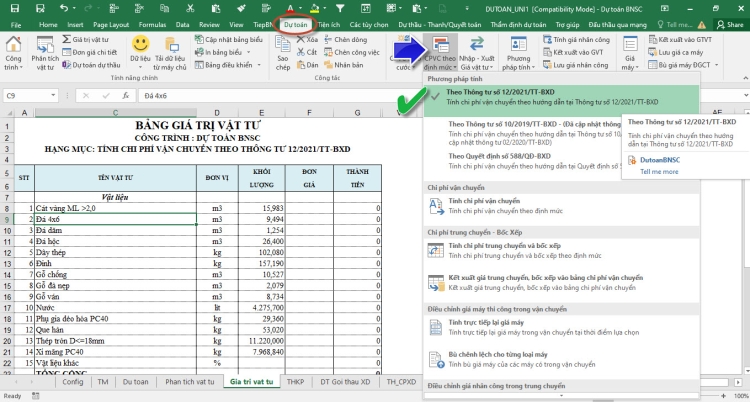Expand the Name Box dropdown arrow
750x402 pixels.
click(53, 96)
